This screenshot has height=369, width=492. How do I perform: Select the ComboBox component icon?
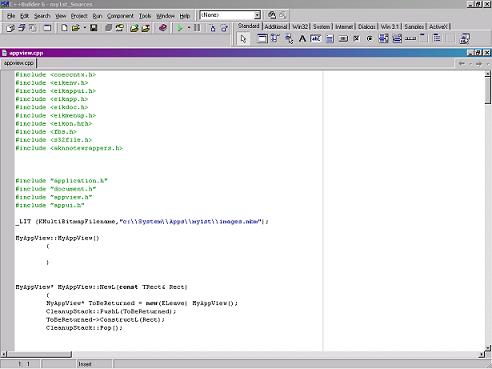point(397,39)
